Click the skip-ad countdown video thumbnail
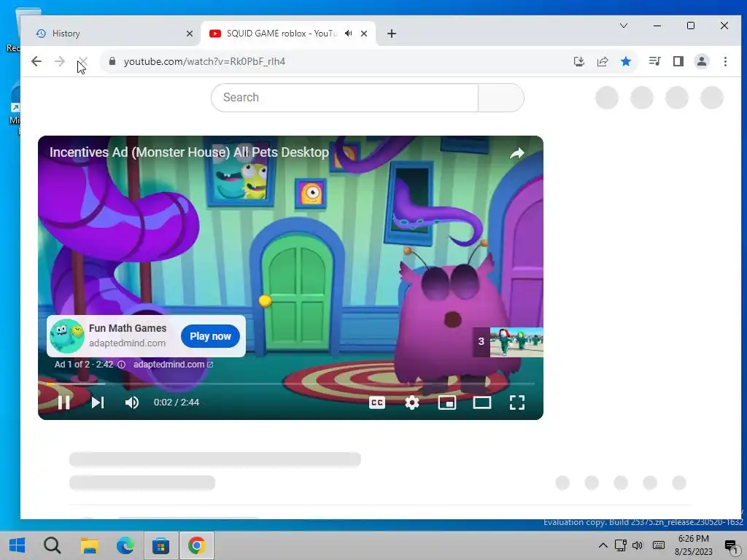Viewport: 747px width, 560px height. [516, 342]
